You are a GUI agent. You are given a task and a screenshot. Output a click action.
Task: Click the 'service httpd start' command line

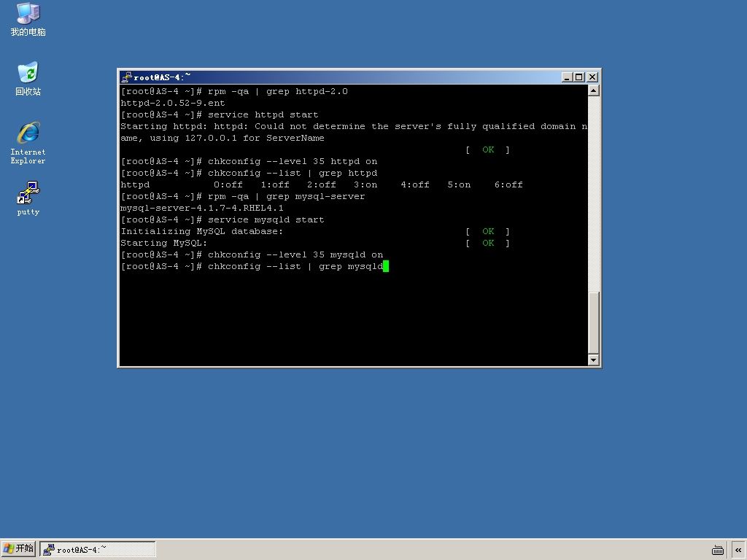[x=263, y=114]
